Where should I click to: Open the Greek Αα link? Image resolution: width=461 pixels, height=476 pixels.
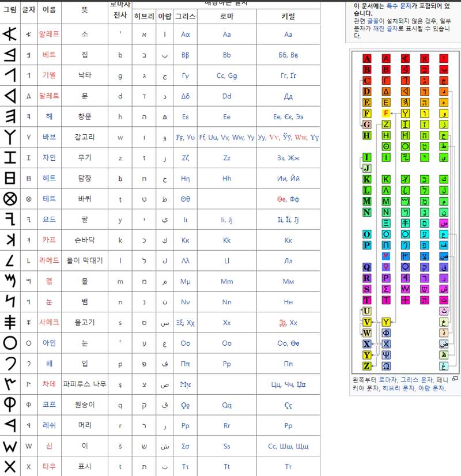[186, 35]
